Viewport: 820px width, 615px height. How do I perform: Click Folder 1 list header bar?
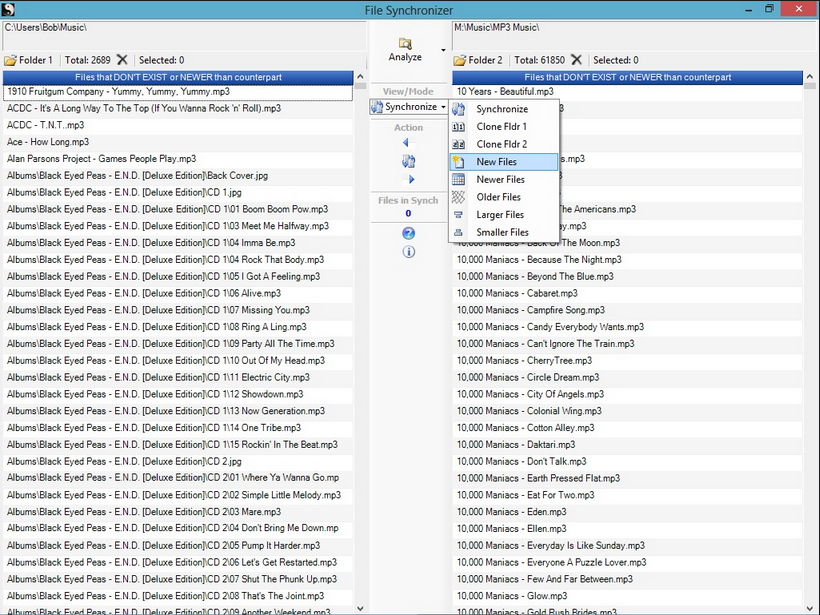[x=178, y=77]
